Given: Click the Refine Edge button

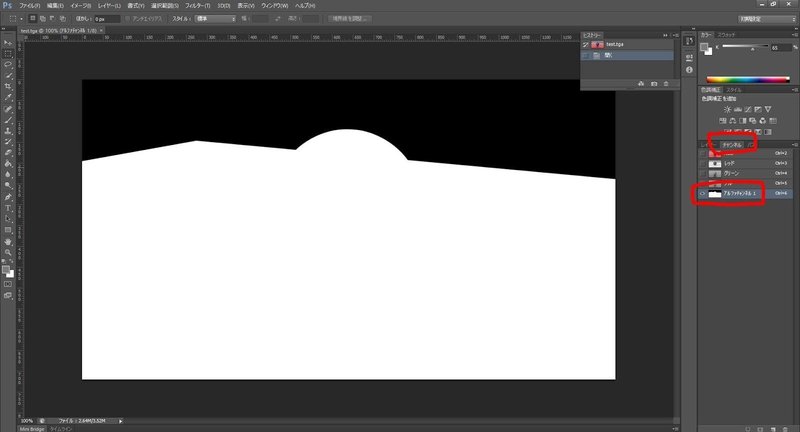Looking at the screenshot, I should tap(349, 18).
